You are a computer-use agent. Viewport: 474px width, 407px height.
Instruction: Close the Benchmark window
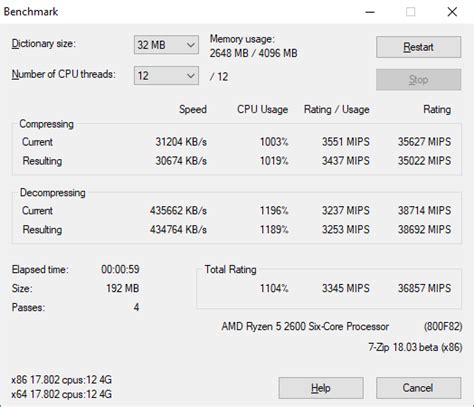[452, 12]
